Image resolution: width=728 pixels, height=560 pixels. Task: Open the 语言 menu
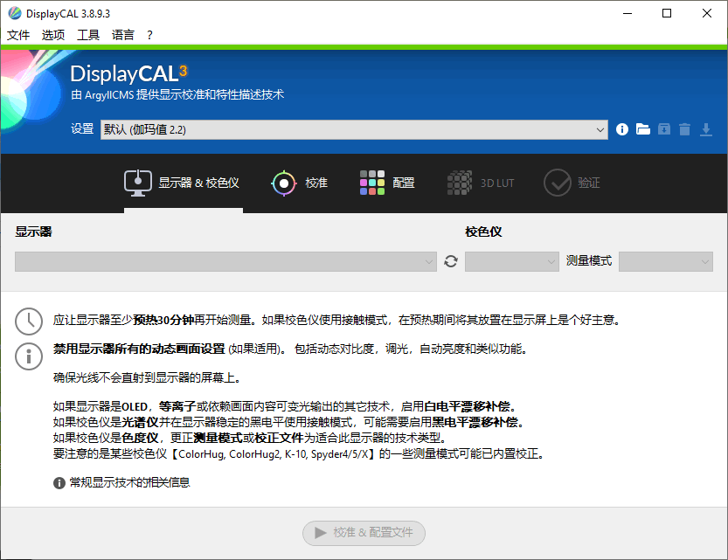(x=123, y=35)
